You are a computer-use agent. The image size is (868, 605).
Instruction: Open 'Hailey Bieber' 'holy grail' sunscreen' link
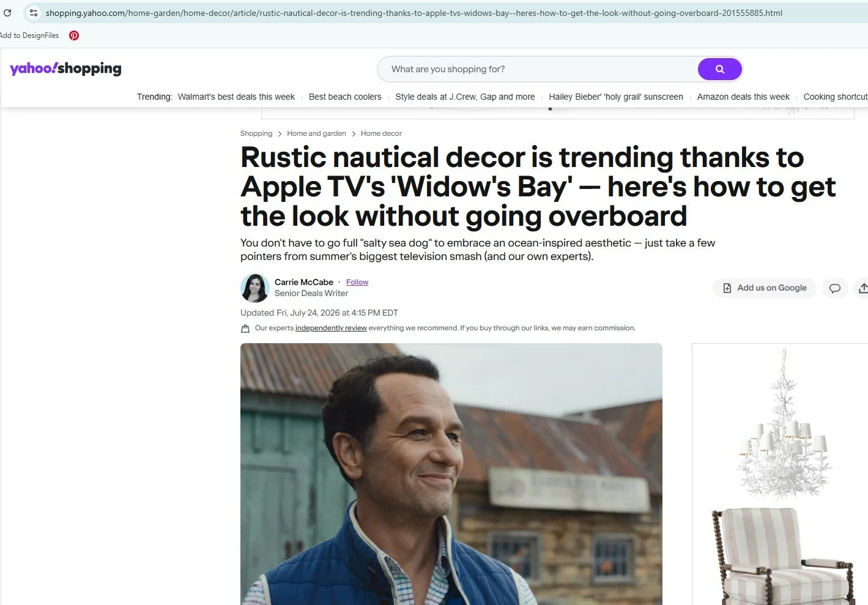616,97
